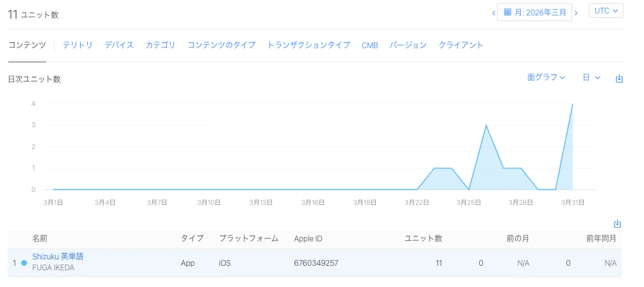Download the table data icon
The height and width of the screenshot is (287, 644).
point(617,224)
